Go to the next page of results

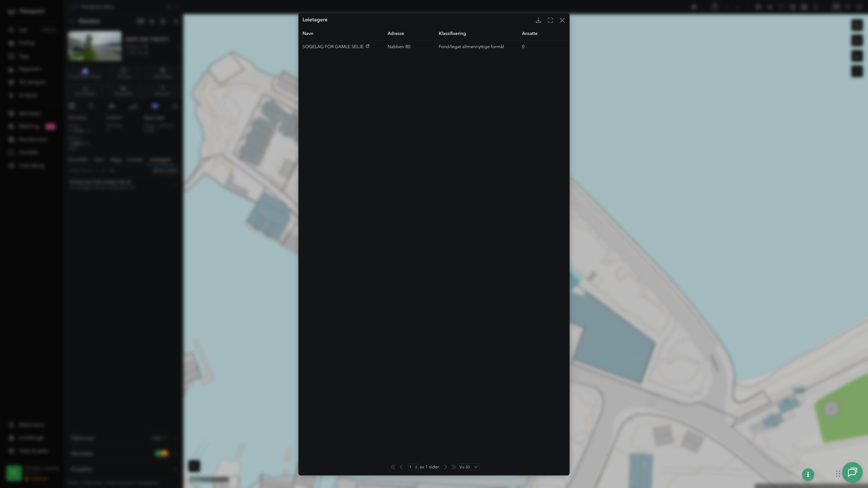coord(446,467)
